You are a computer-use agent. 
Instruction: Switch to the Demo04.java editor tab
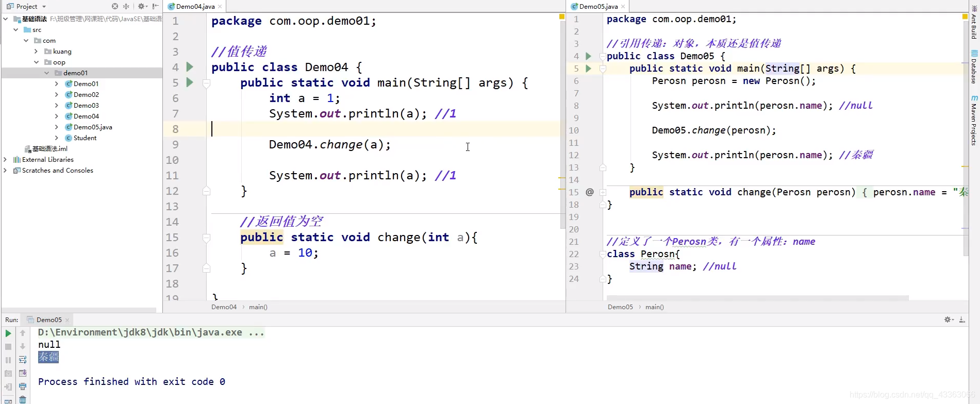195,6
